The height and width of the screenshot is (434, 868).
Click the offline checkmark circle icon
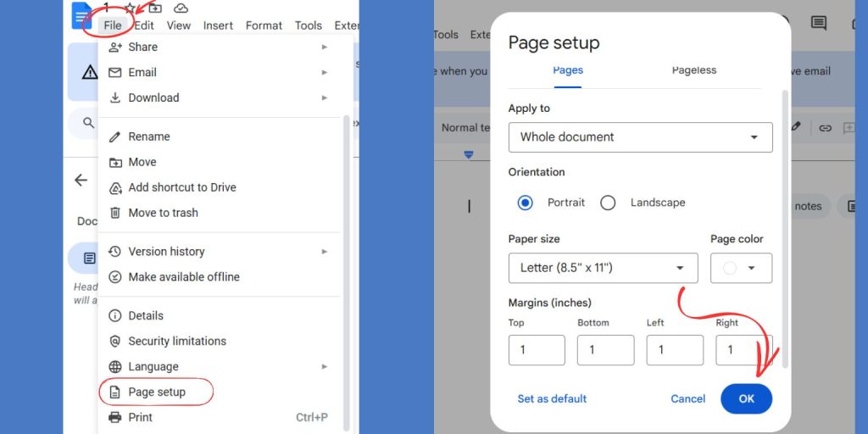click(x=115, y=277)
